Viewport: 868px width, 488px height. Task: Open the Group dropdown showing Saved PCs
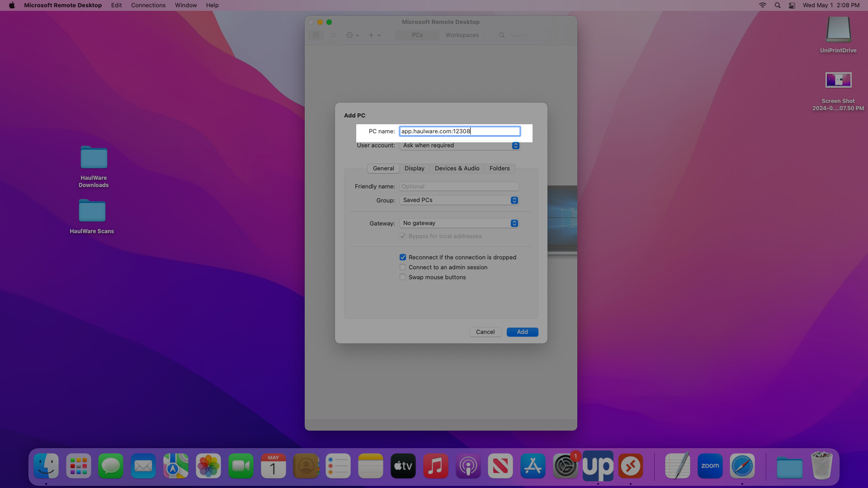[458, 200]
